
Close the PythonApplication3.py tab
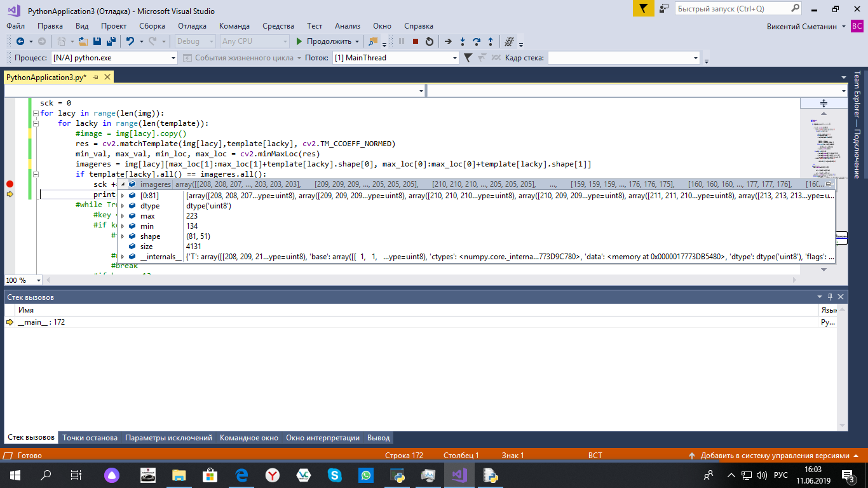107,77
